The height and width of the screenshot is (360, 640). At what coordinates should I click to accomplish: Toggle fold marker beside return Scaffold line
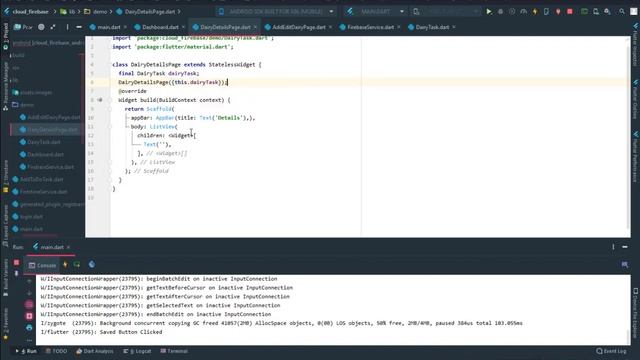pyautogui.click(x=109, y=109)
